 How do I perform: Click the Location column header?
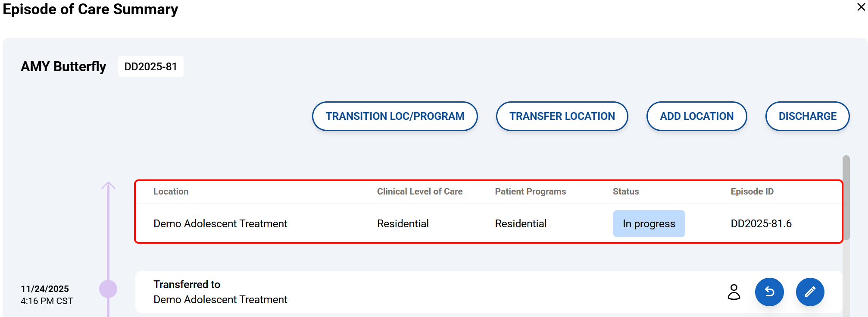(171, 191)
